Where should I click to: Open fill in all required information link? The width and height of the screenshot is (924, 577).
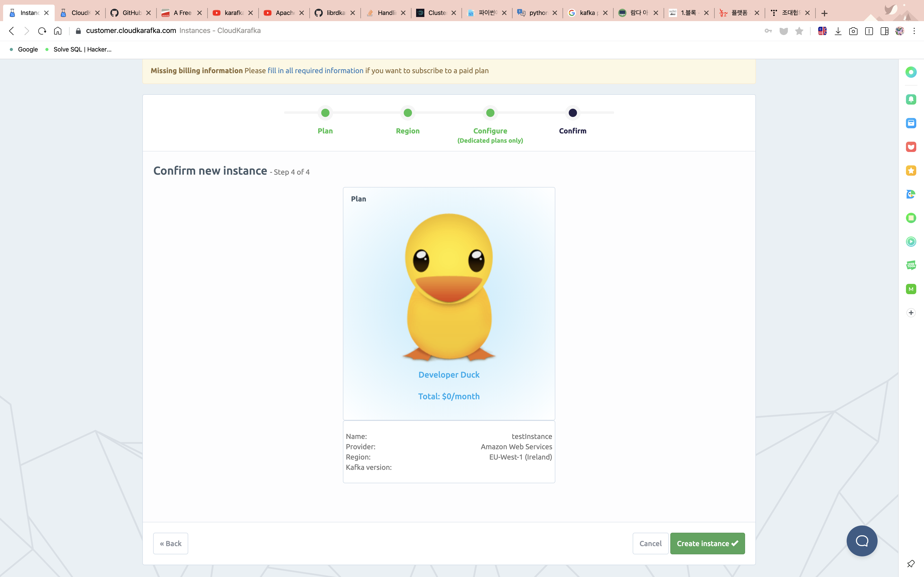click(315, 71)
